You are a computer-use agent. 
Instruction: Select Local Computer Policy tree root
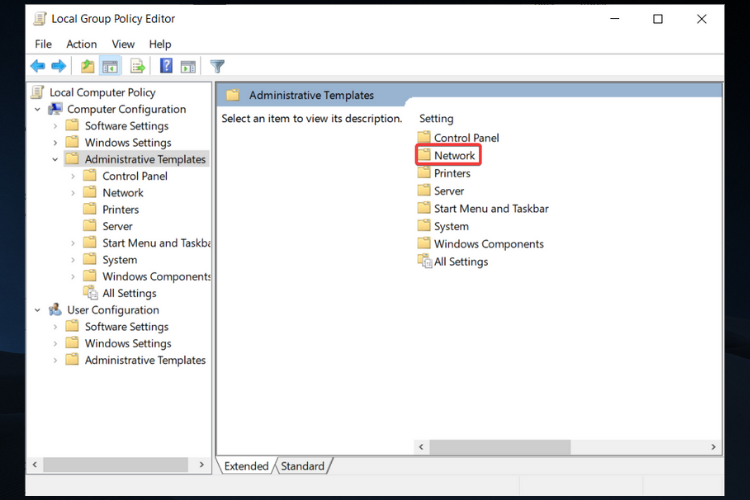click(102, 92)
